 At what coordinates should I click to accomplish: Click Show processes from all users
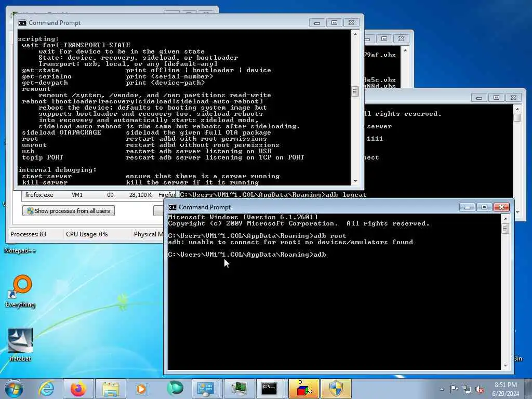(69, 211)
